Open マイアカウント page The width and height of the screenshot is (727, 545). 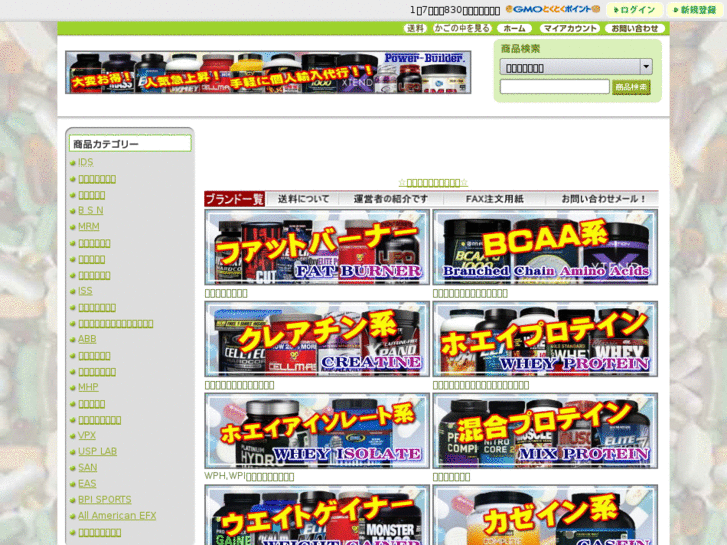point(570,28)
